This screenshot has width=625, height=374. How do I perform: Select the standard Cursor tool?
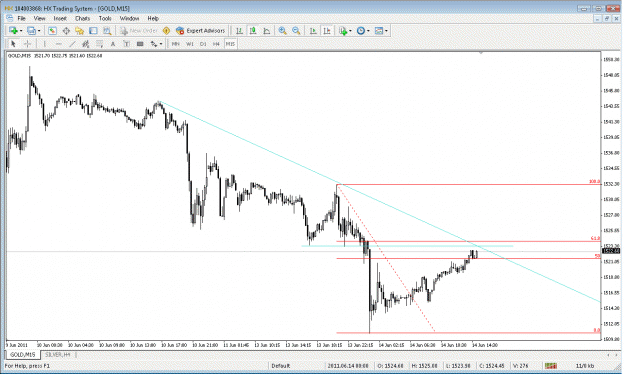(x=13, y=44)
